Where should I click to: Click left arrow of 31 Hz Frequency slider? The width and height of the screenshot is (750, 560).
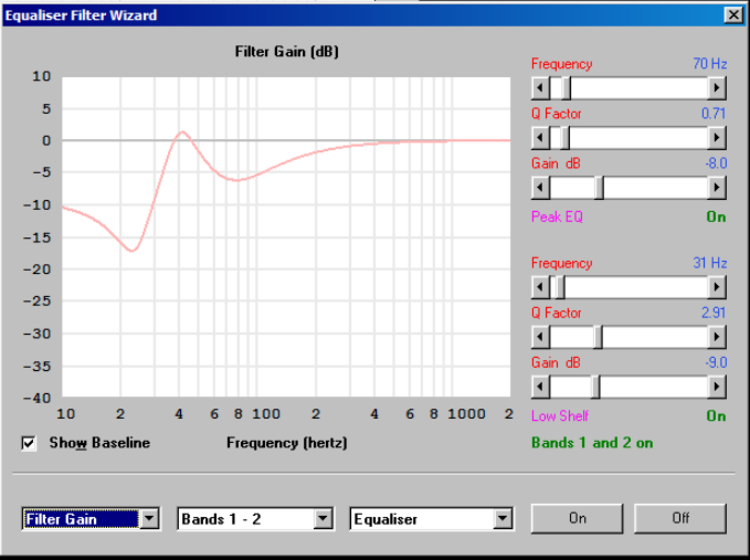coord(540,287)
